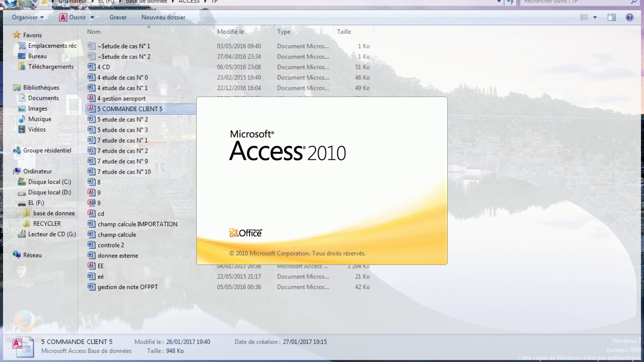The height and width of the screenshot is (362, 644).
Task: Expand the arrow next to Ouvrir
Action: [93, 17]
